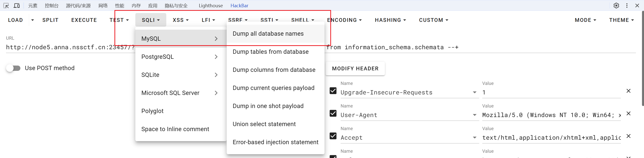This screenshot has height=158, width=644.
Task: Open the ENCODING dropdown
Action: click(344, 20)
